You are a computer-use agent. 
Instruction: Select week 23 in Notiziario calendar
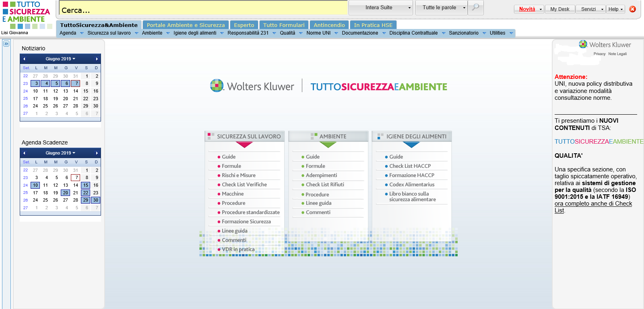tap(25, 84)
